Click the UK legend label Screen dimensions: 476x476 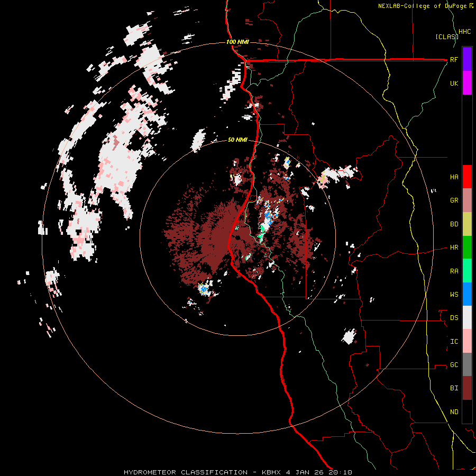(x=454, y=83)
